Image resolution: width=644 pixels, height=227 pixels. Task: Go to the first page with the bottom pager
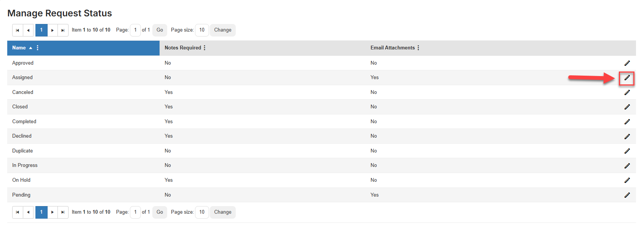18,212
